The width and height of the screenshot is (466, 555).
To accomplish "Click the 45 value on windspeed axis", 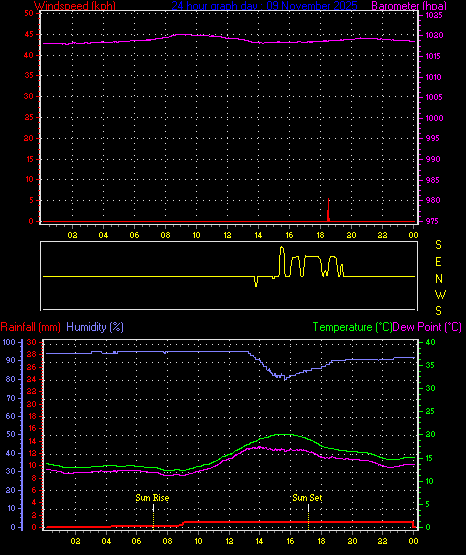I will pos(29,35).
